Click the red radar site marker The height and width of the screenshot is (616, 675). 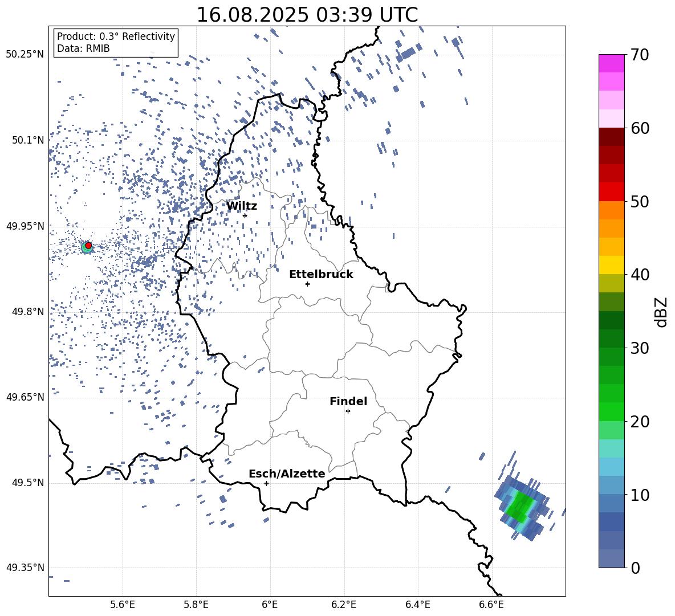pos(88,246)
